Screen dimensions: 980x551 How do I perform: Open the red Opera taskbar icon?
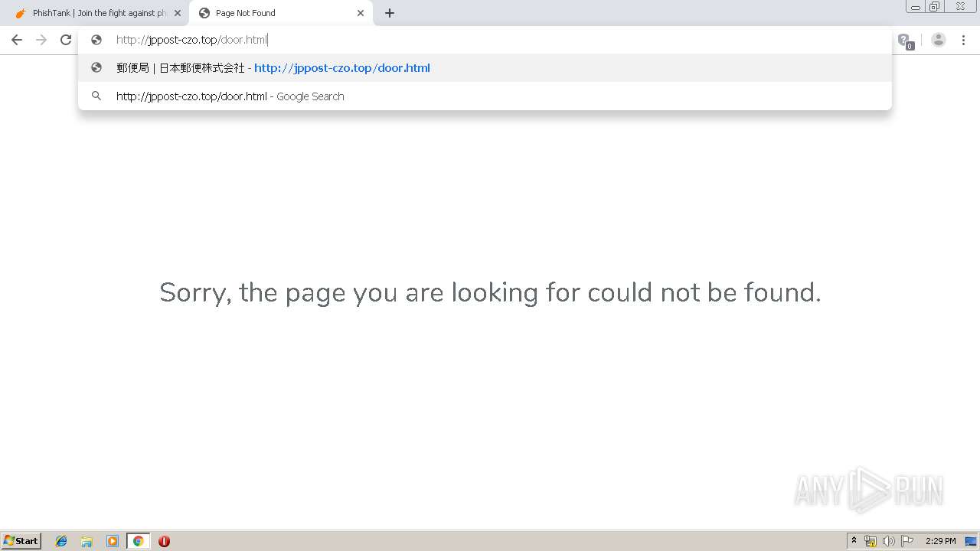click(164, 541)
